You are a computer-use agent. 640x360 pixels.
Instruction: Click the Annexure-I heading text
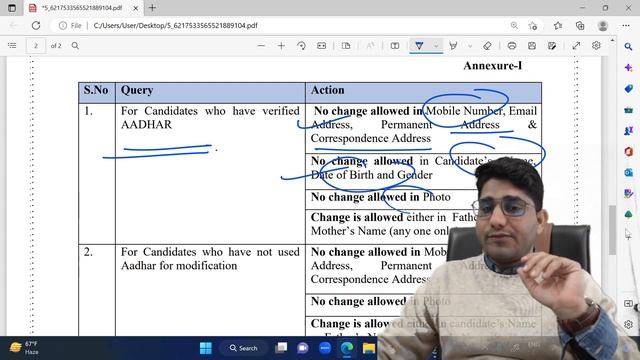(x=493, y=66)
